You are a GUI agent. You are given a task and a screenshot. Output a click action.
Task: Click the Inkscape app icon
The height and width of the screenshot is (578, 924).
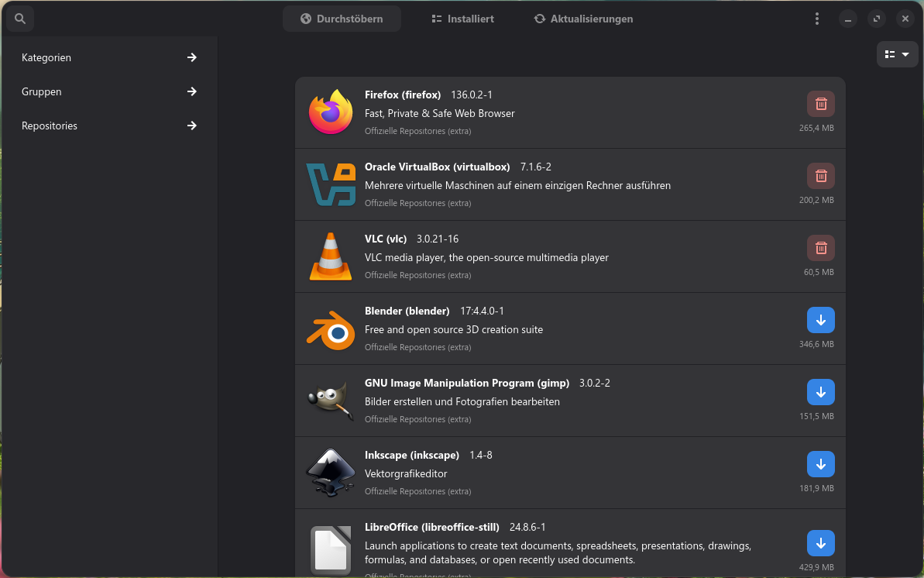pyautogui.click(x=331, y=473)
